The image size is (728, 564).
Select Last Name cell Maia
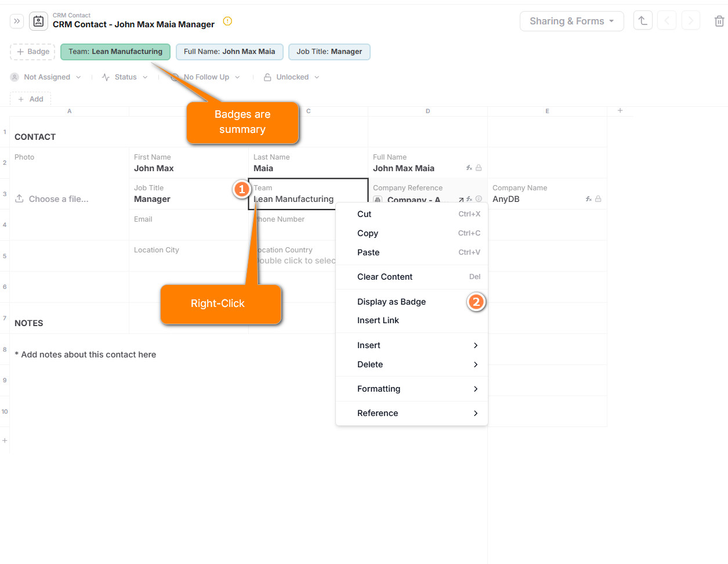point(308,162)
